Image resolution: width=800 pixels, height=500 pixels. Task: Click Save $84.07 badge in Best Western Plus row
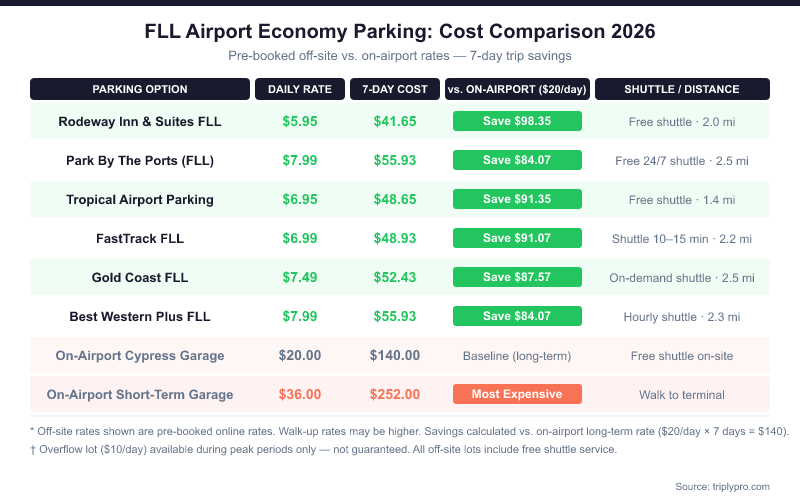pyautogui.click(x=517, y=316)
